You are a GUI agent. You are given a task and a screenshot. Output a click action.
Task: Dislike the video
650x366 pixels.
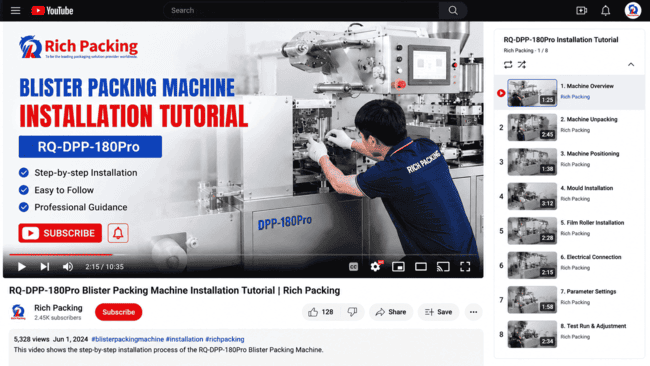[352, 312]
